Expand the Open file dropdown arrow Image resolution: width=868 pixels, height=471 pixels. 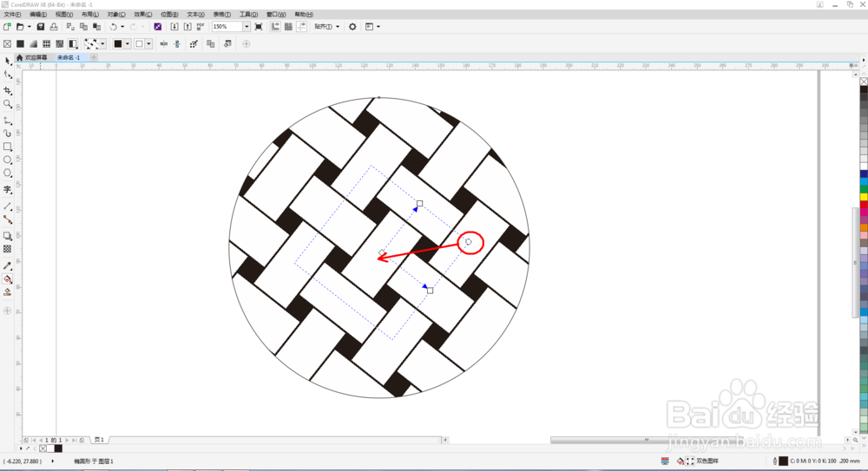29,27
